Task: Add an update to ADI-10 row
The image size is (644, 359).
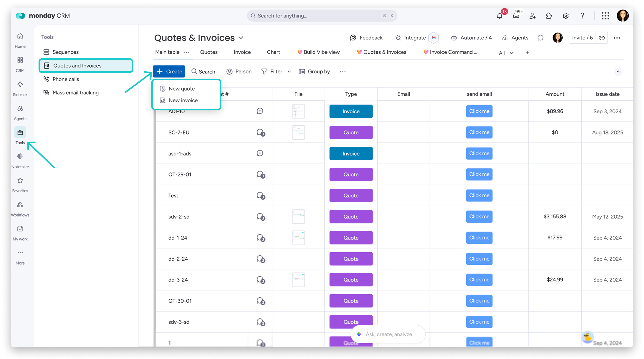Action: 260,111
